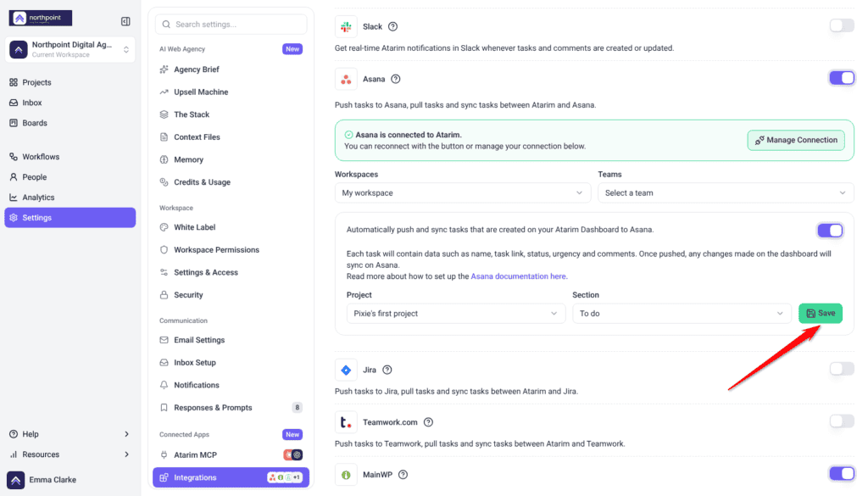This screenshot has height=496, width=868.
Task: Click the Workspace Permissions shield icon
Action: click(164, 249)
